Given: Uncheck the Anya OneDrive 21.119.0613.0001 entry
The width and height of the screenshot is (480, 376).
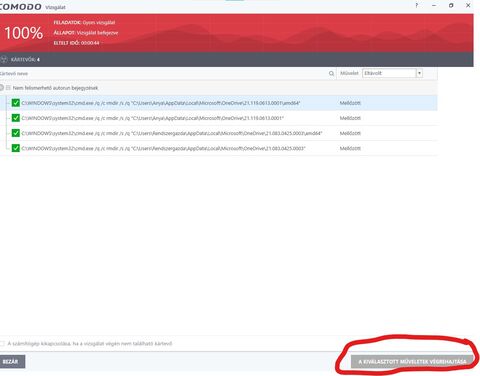Looking at the screenshot, I should pyautogui.click(x=16, y=118).
